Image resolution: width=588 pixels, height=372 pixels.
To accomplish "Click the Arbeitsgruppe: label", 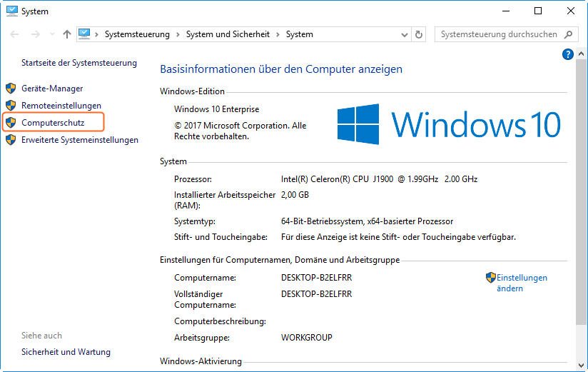I will (x=202, y=338).
